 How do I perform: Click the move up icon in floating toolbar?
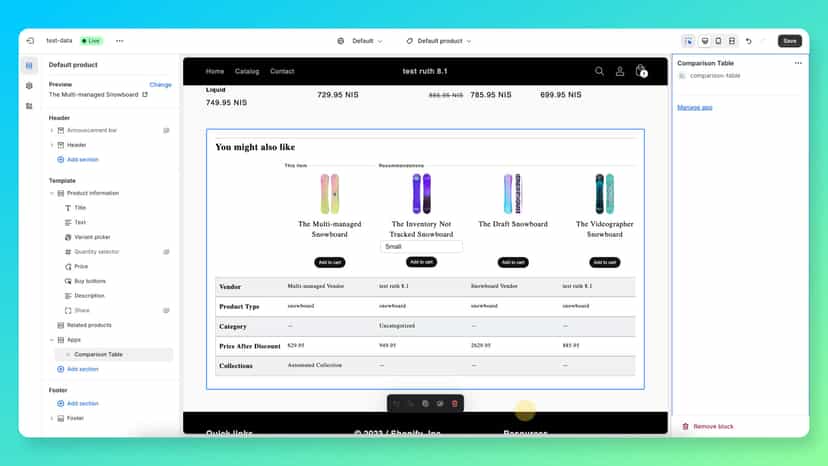pos(396,404)
